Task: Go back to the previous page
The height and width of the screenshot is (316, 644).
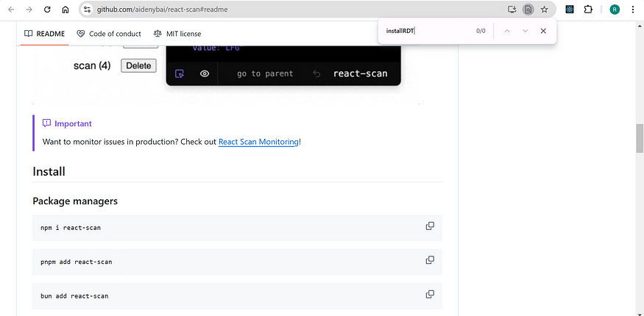Action: (11, 10)
